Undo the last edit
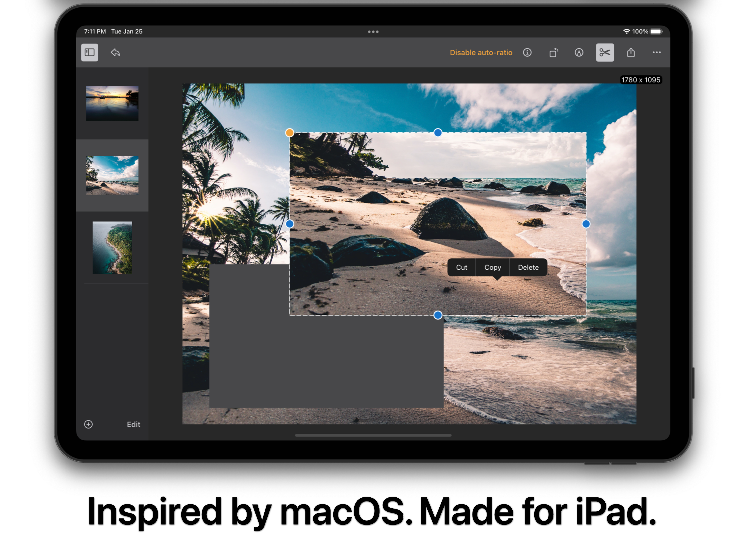 tap(115, 52)
